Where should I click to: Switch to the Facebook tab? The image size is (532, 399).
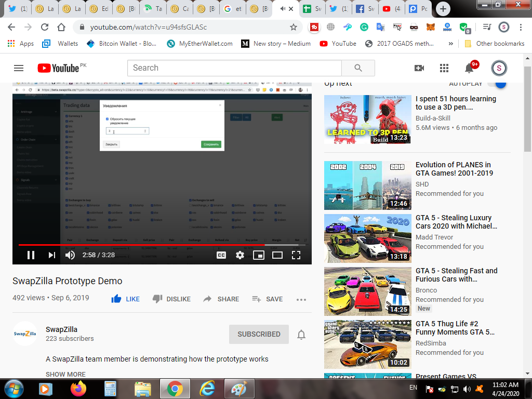tap(365, 9)
